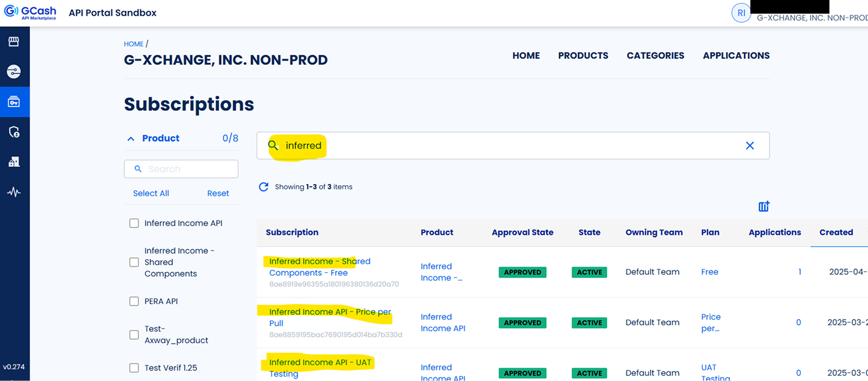
Task: Open Inferred Income API - UAT Testing subscription
Action: (320, 368)
